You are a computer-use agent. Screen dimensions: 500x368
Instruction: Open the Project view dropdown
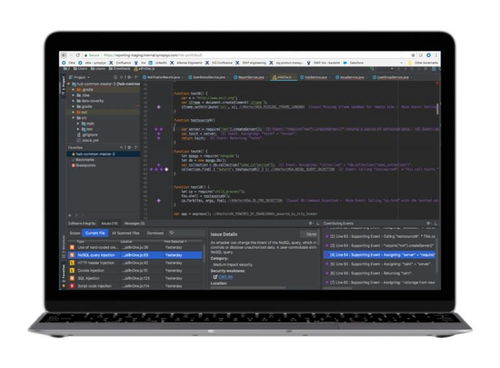click(80, 77)
